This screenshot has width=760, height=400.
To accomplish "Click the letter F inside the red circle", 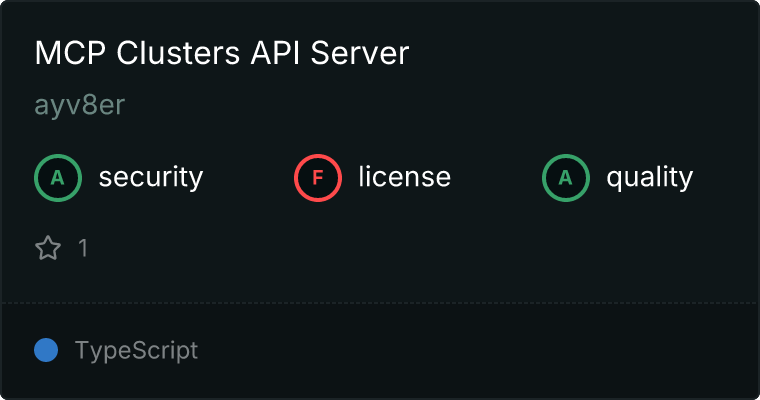I will (318, 178).
